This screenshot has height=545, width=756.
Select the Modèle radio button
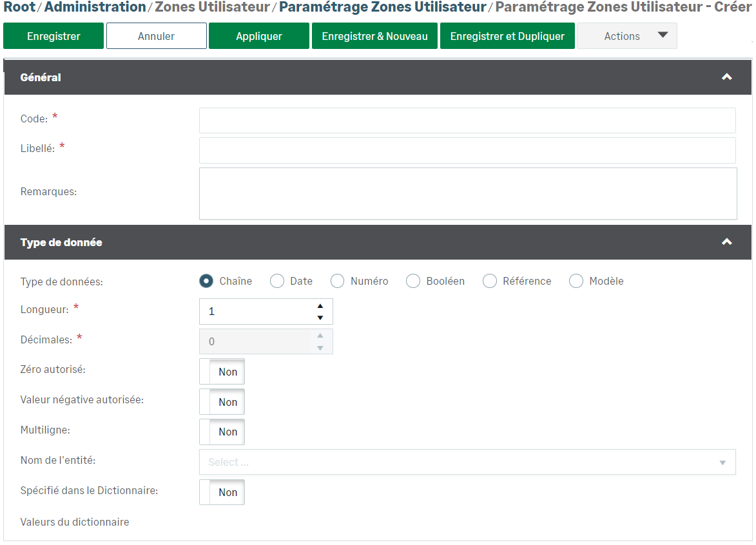576,281
